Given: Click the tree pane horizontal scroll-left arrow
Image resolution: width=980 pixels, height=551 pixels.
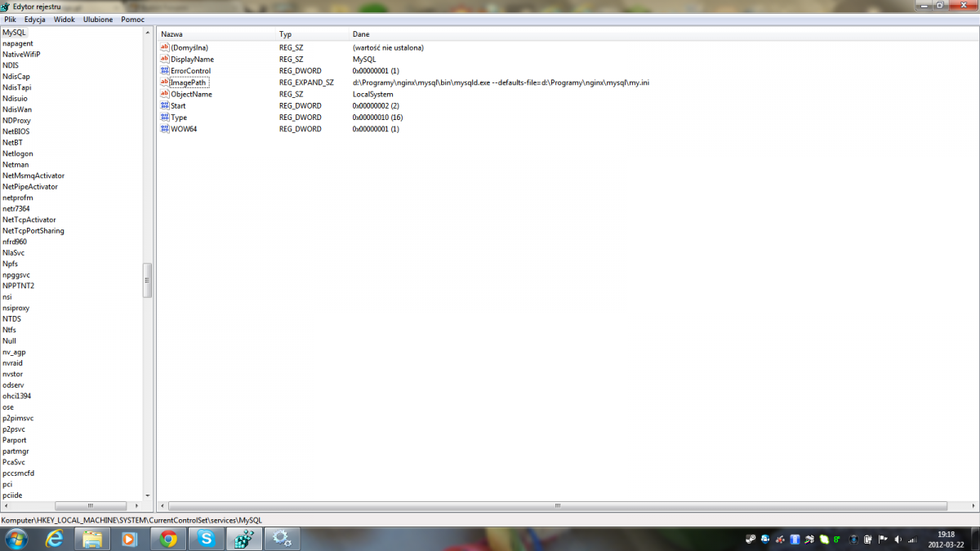Looking at the screenshot, I should (x=6, y=506).
